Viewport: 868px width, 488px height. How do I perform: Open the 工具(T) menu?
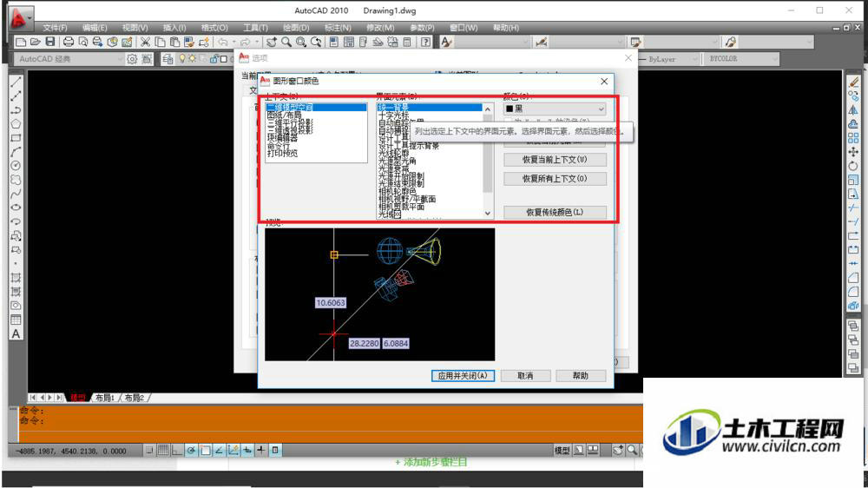tap(255, 28)
